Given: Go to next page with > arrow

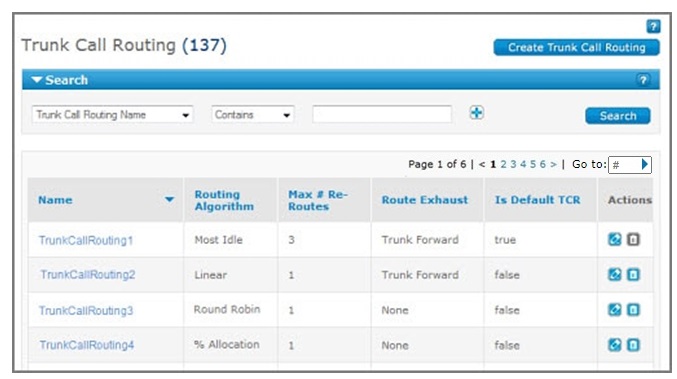Looking at the screenshot, I should 553,164.
